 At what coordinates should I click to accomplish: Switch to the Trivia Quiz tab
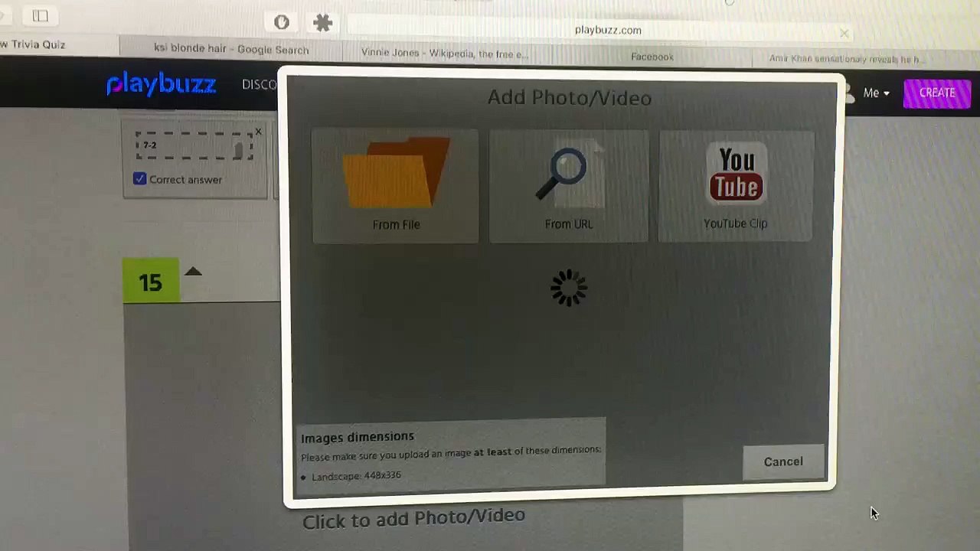[32, 44]
